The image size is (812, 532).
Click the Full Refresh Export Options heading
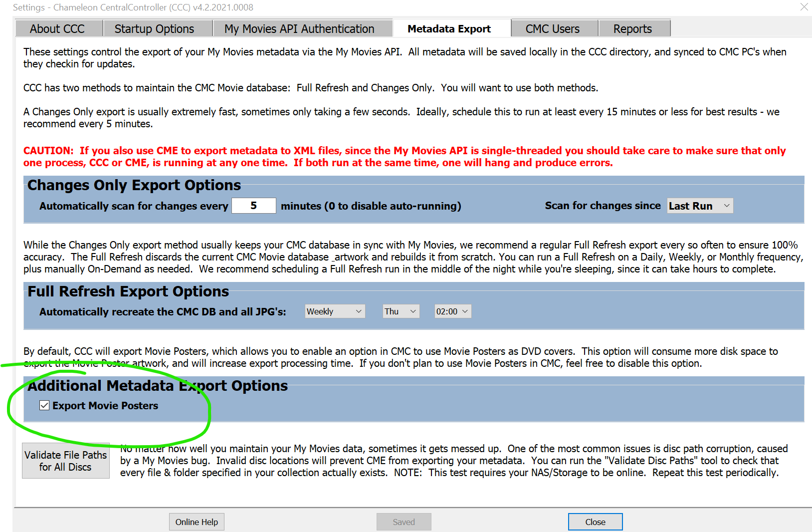pos(128,291)
